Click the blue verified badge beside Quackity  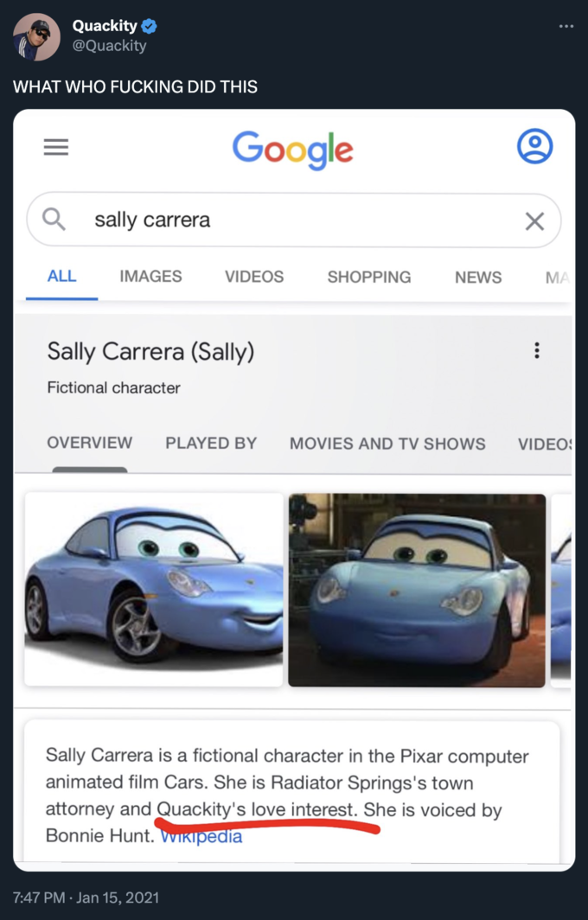(x=149, y=27)
